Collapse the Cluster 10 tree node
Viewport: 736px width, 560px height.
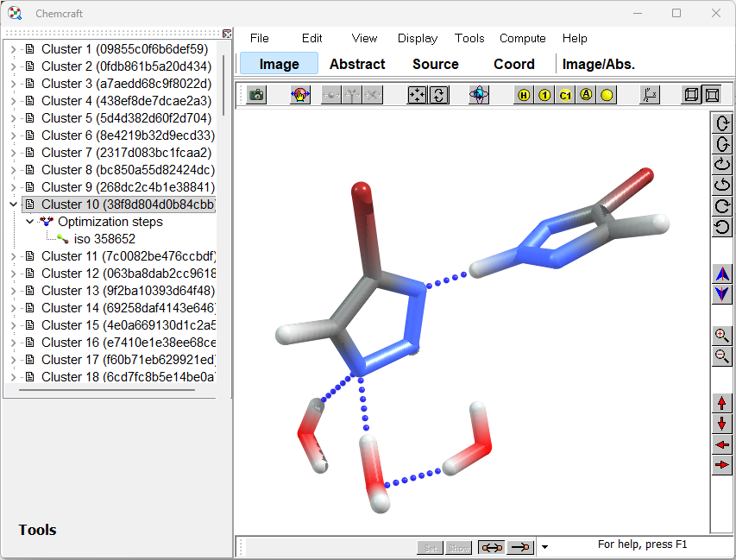point(14,204)
